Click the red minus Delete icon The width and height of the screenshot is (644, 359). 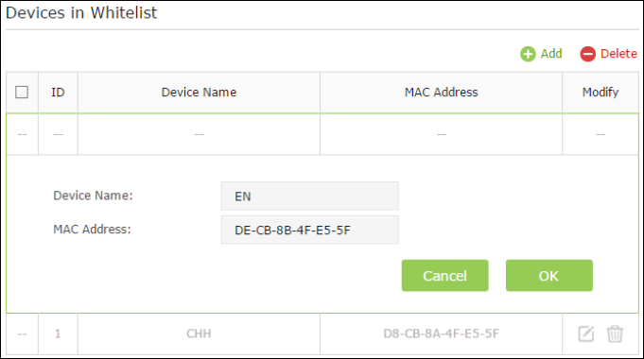click(x=587, y=54)
